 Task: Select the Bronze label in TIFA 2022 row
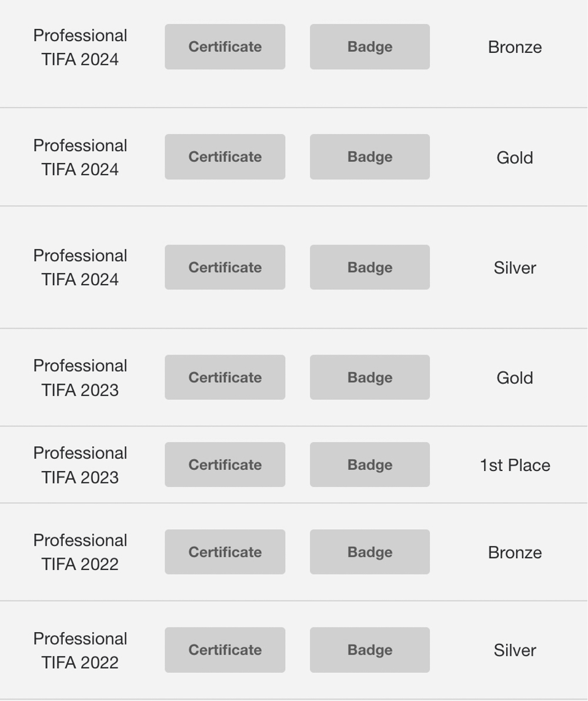[514, 553]
